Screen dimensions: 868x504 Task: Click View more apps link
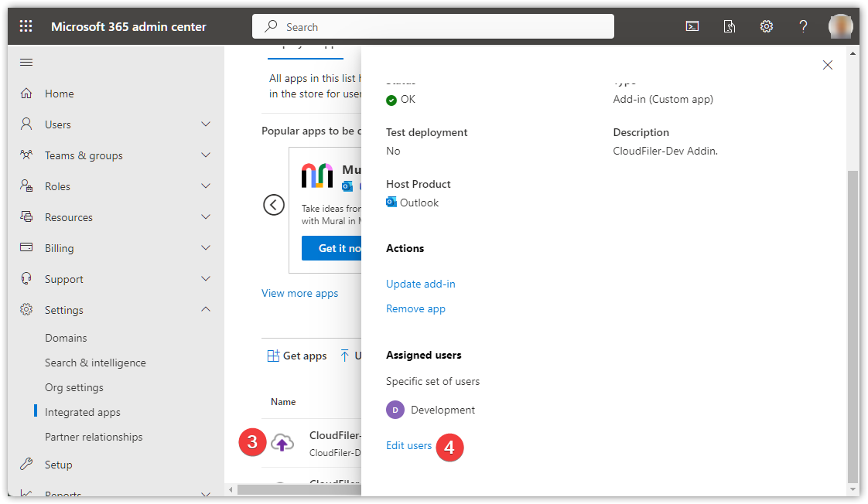299,293
